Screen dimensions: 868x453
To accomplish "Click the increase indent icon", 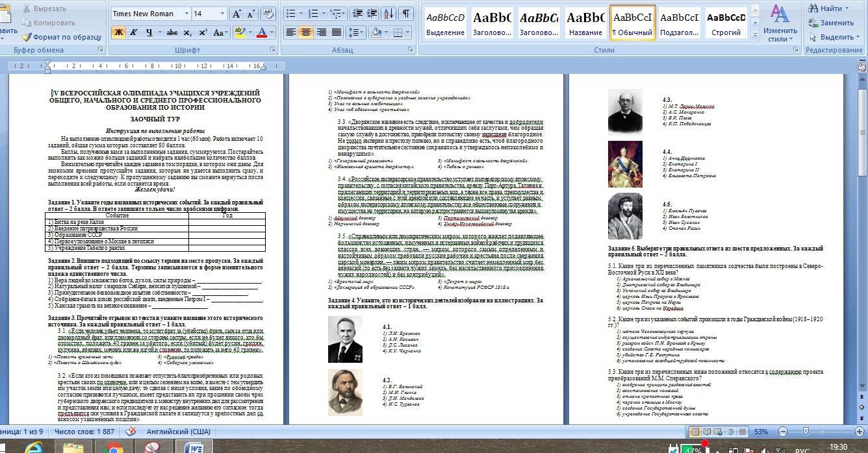I will point(370,14).
